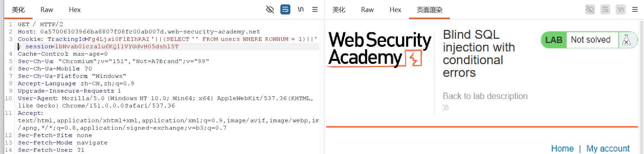Switch to response Hex tab
The height and width of the screenshot is (154, 644).
(x=395, y=10)
